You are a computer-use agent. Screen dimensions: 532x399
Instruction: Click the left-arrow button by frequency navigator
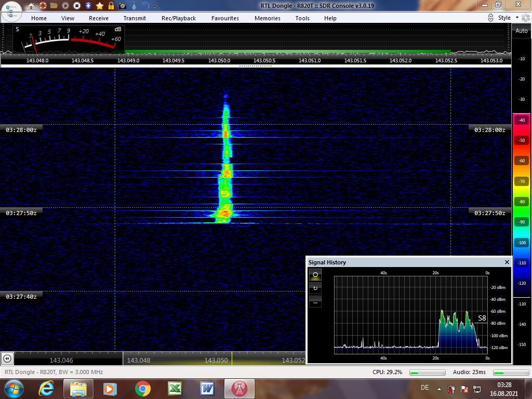(x=7, y=358)
